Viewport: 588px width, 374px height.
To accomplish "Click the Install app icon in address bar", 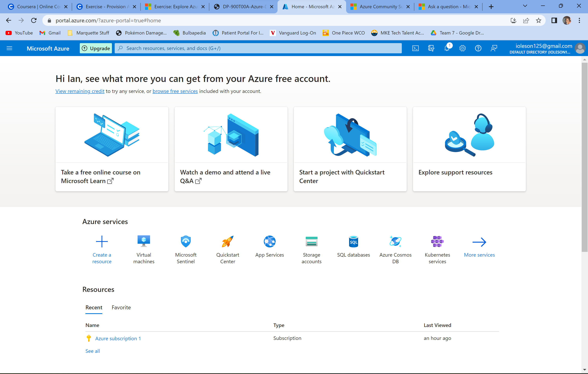I will (x=513, y=21).
